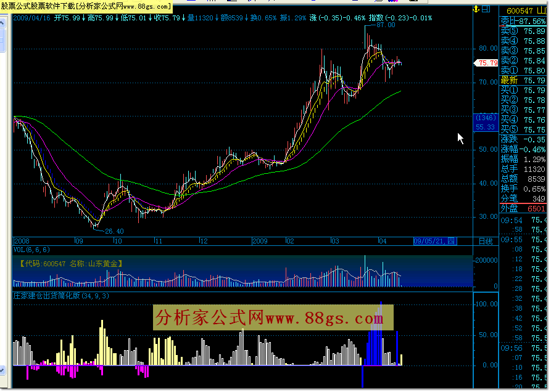Click the scroll-down arrow at the bottom left
This screenshot has width=551, height=392.
click(x=2, y=370)
